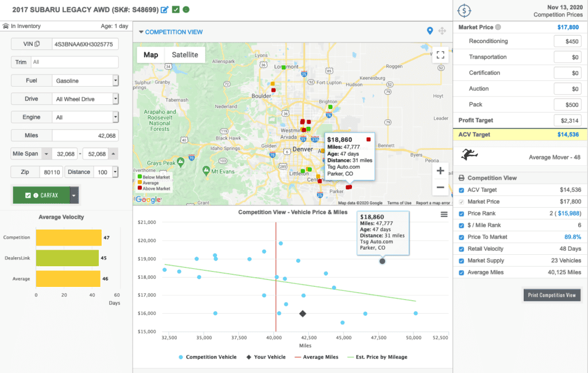588x373 pixels.
Task: Zoom out the map with minus button
Action: 440,187
